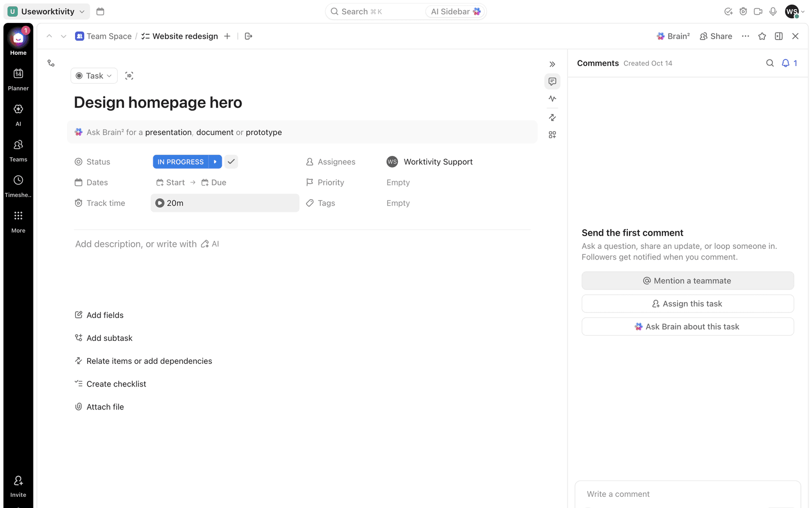The width and height of the screenshot is (812, 508).
Task: Click the Write a comment field
Action: 688,494
